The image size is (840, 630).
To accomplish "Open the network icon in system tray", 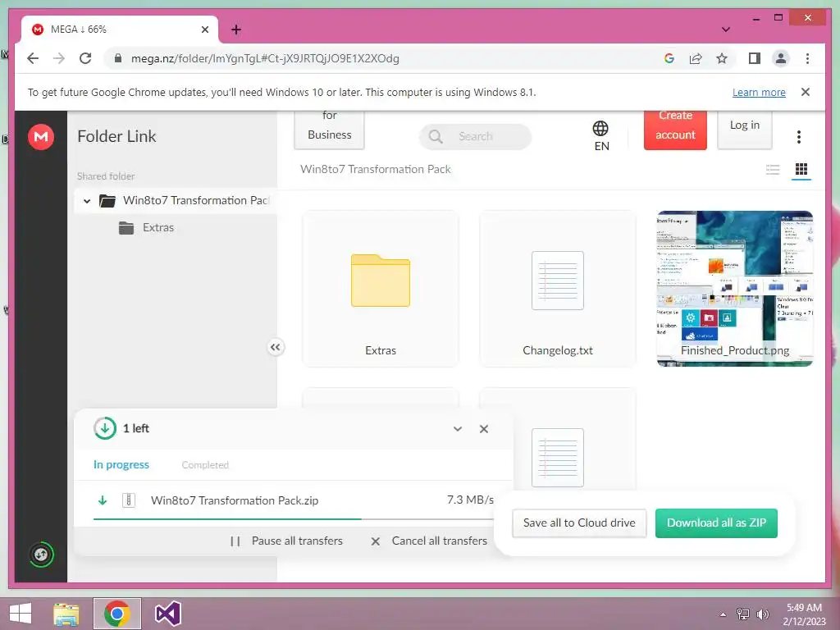I will 743,614.
